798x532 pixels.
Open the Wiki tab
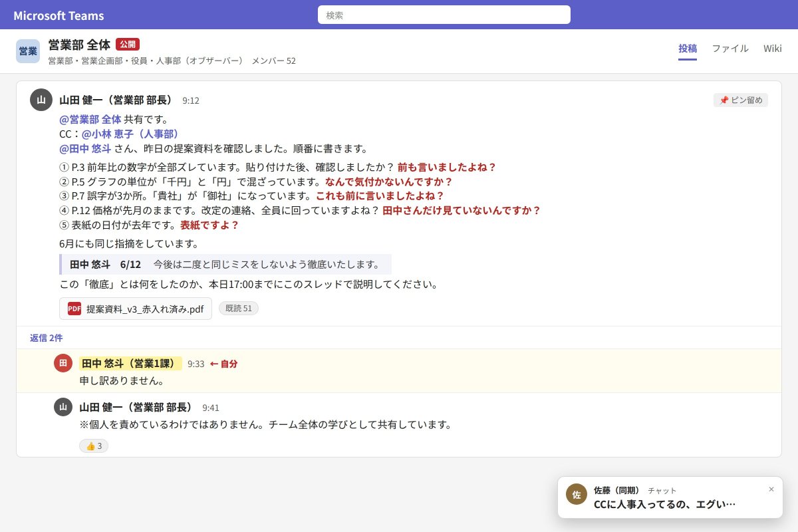click(773, 49)
